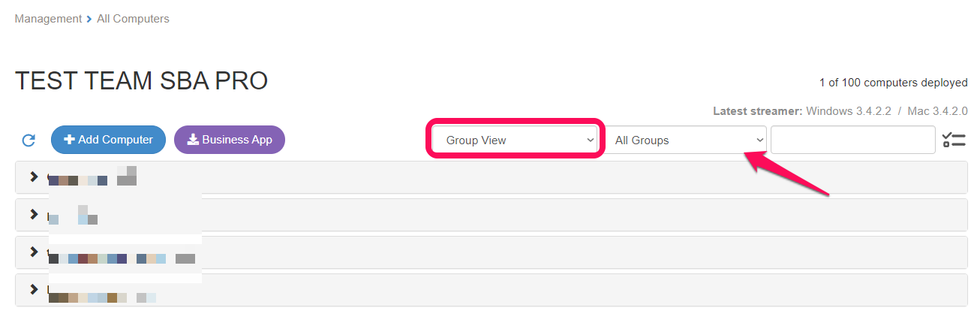Screen dimensions: 980x323
Task: Expand the fourth group row chevron
Action: (x=33, y=289)
